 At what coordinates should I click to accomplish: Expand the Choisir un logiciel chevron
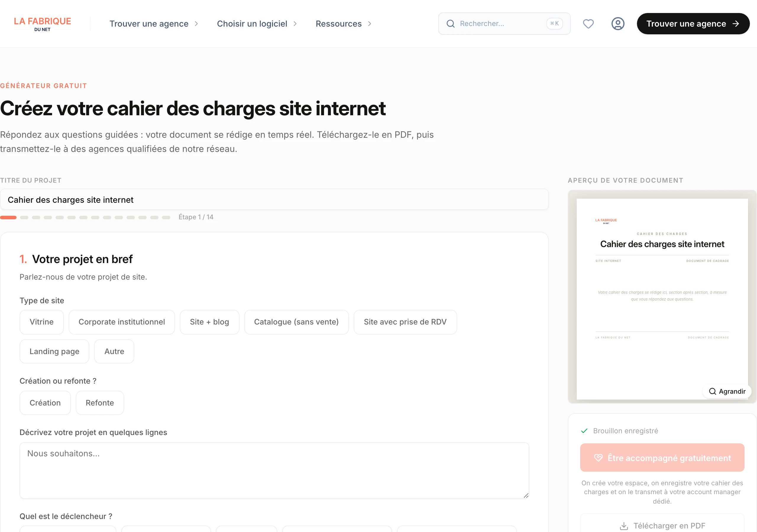pos(295,24)
